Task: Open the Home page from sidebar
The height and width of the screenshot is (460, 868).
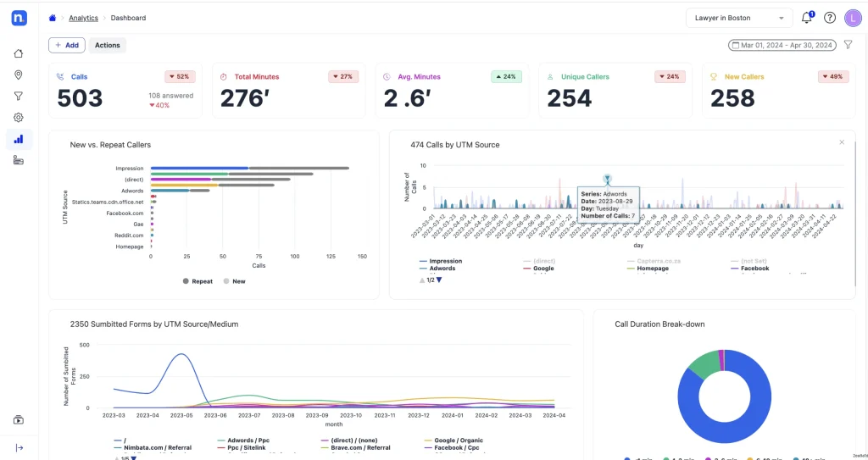Action: point(19,53)
